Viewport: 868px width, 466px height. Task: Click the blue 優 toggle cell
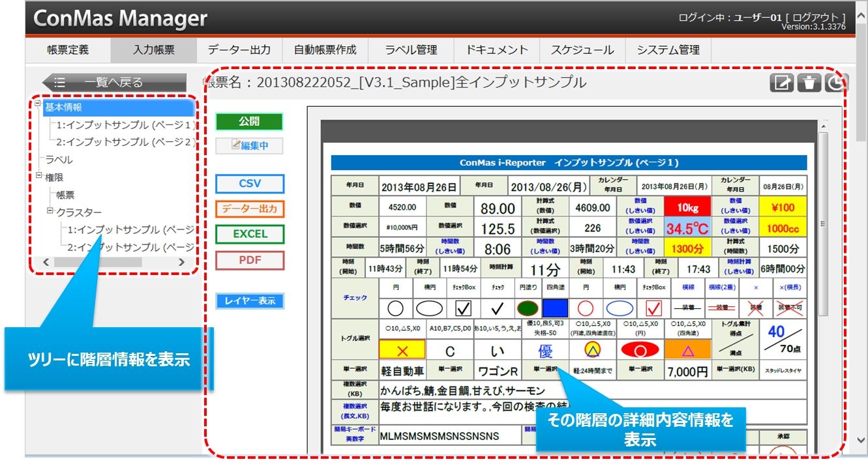point(545,351)
